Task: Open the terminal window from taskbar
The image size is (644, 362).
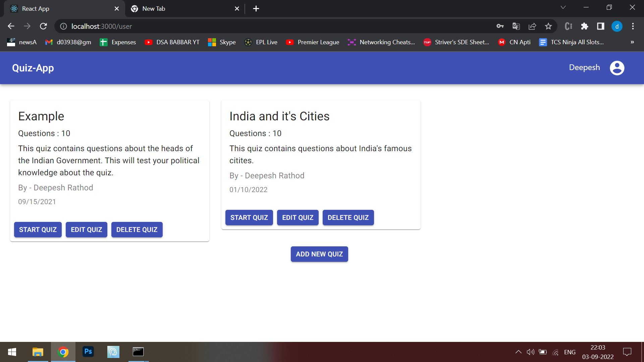Action: pyautogui.click(x=138, y=352)
